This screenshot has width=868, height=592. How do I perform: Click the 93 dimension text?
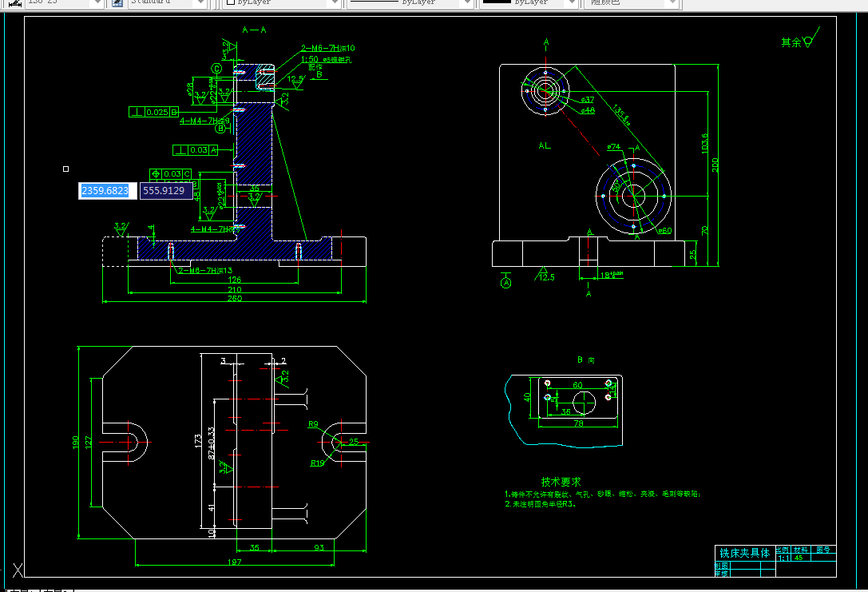pos(319,548)
